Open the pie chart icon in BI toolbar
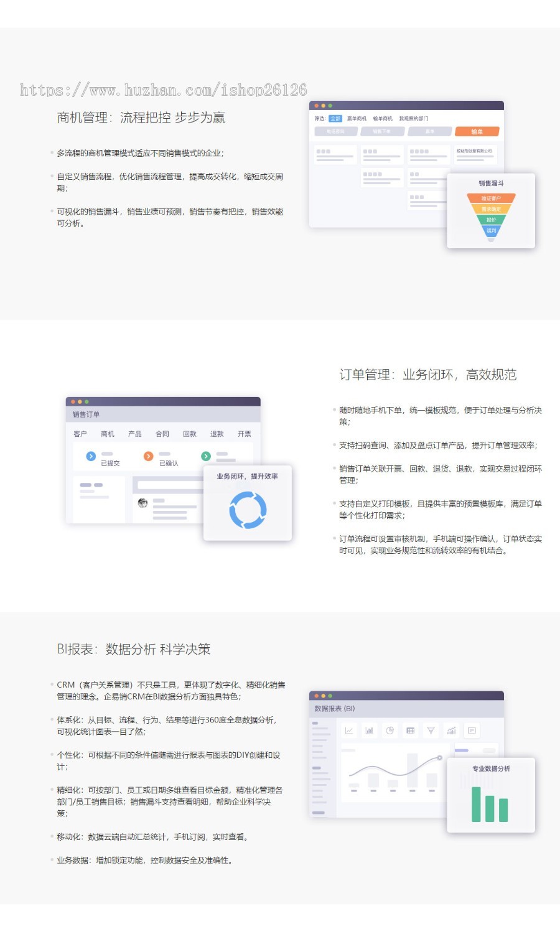Screen dimensions: 560x934 (390, 731)
